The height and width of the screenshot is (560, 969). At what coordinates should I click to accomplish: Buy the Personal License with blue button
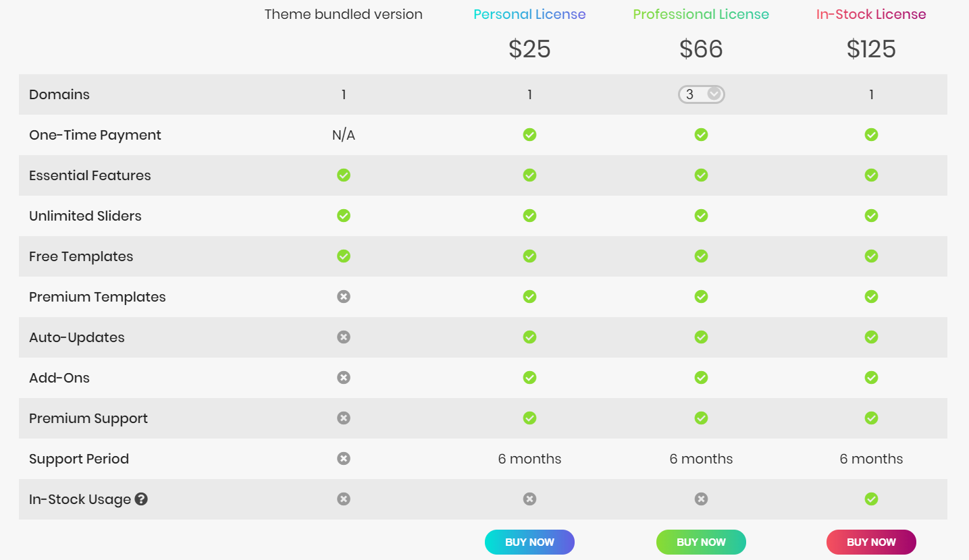(529, 542)
